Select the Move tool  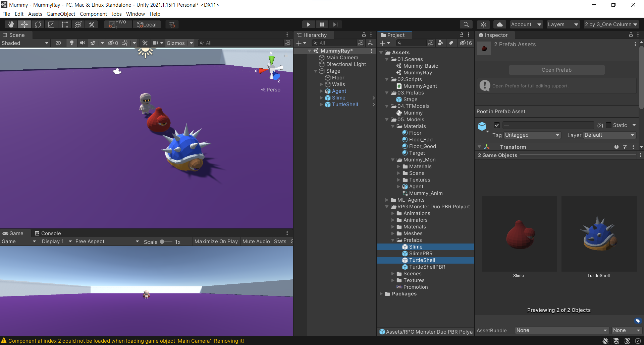tap(24, 24)
